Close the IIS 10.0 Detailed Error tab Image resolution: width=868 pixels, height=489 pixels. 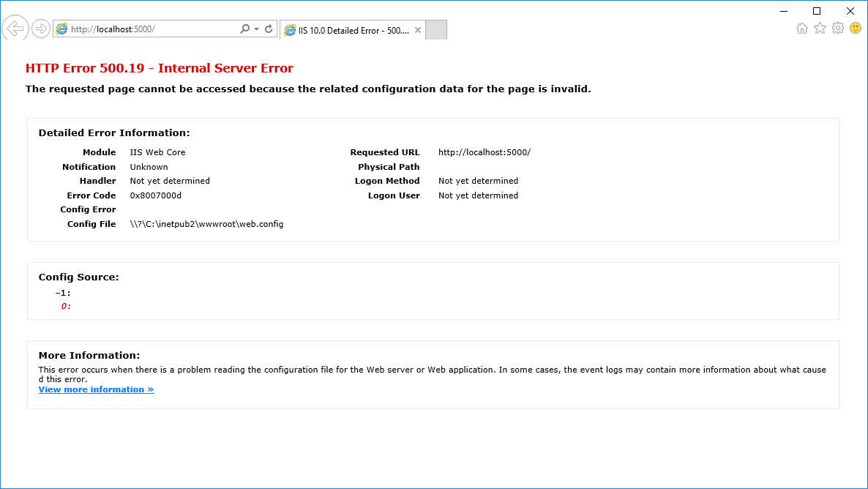418,31
